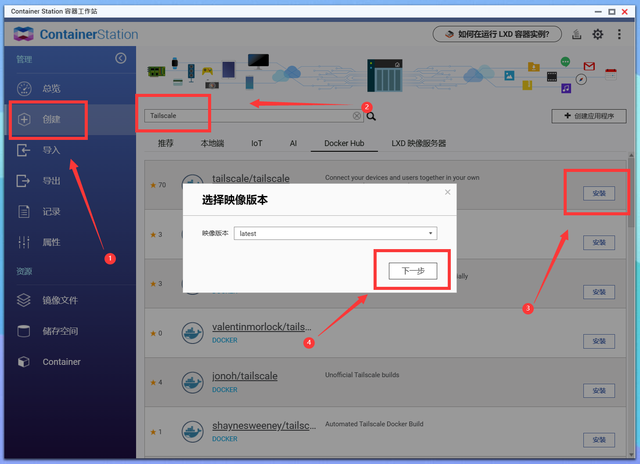Open the 如何在运行 LXD 容器实例 help link
The height and width of the screenshot is (464, 640).
click(497, 34)
